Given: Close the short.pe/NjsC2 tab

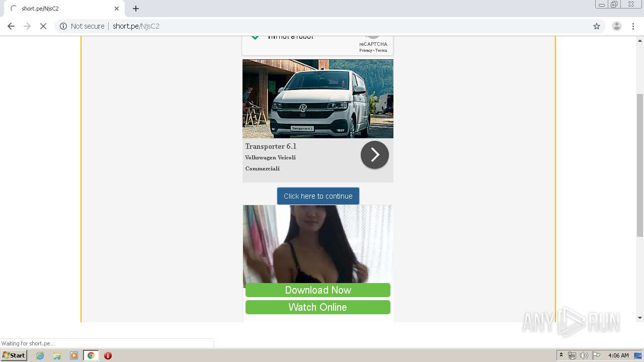Looking at the screenshot, I should tap(117, 9).
